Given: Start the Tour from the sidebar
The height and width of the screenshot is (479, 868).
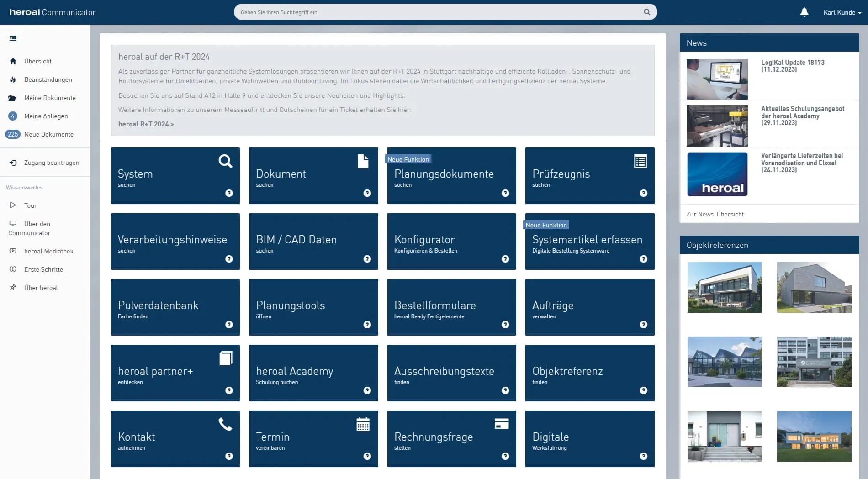Looking at the screenshot, I should coord(30,205).
